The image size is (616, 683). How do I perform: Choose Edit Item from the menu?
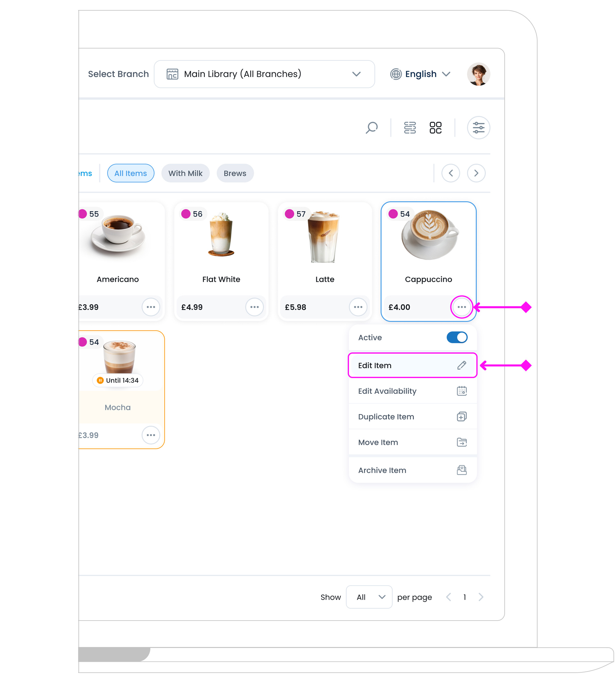click(412, 366)
